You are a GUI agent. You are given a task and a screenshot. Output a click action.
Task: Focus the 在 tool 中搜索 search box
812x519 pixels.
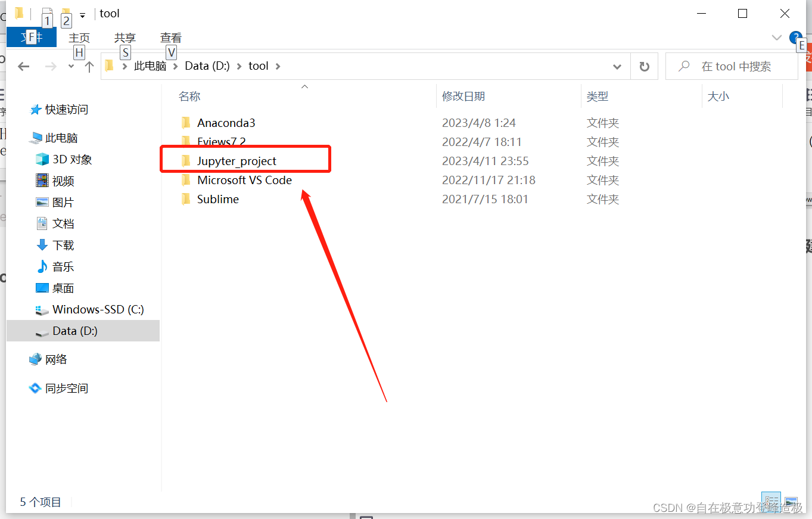point(732,66)
